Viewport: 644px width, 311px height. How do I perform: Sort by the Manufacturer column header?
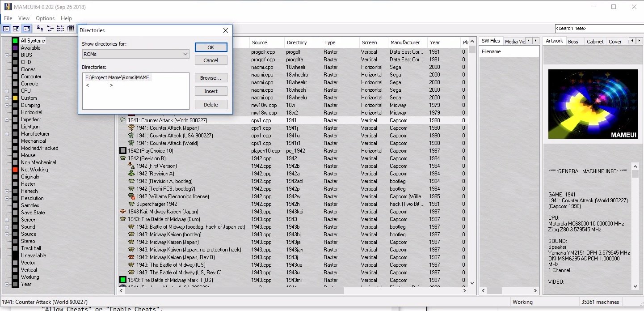pyautogui.click(x=408, y=43)
